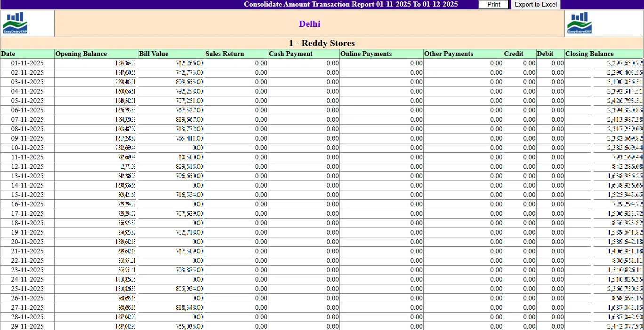The image size is (644, 330).
Task: Select the date cell 15-11-2025
Action: click(27, 195)
